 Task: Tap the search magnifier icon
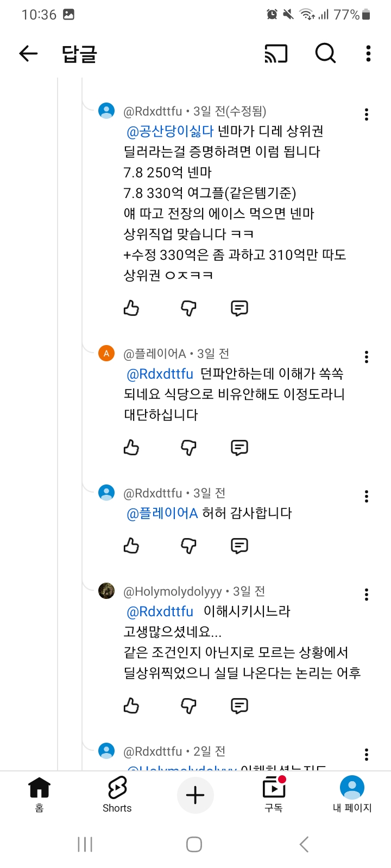[x=325, y=53]
